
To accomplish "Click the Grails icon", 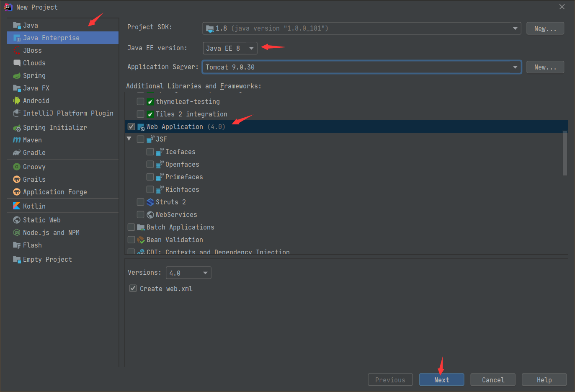I will pos(17,179).
